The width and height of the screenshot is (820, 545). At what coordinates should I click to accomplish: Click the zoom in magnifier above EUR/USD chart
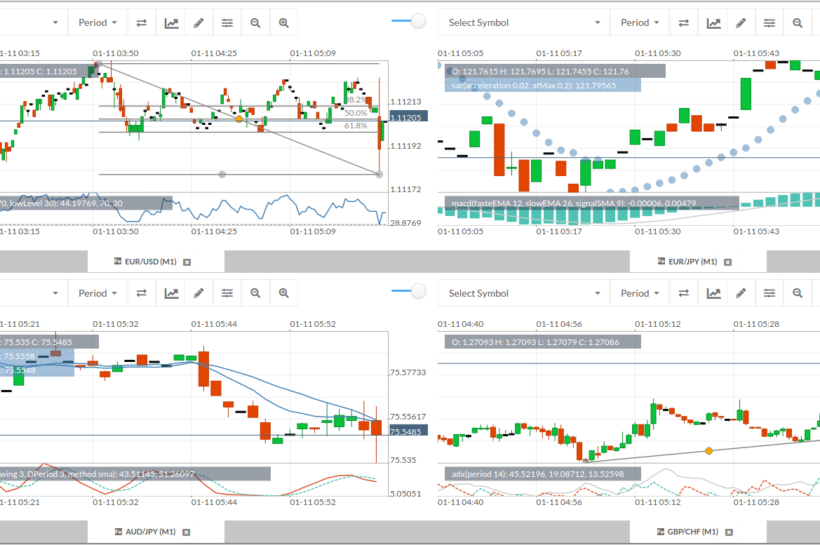coord(284,22)
